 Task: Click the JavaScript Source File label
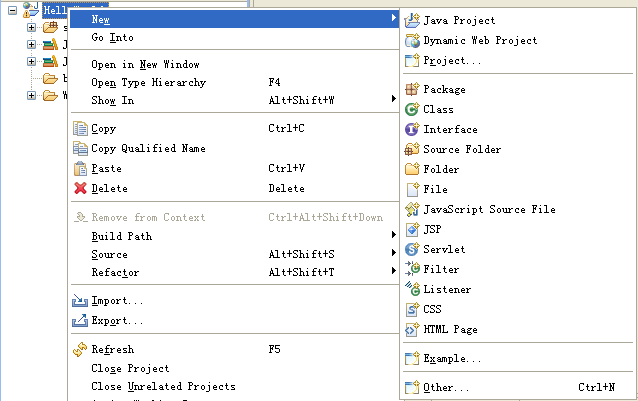(489, 209)
